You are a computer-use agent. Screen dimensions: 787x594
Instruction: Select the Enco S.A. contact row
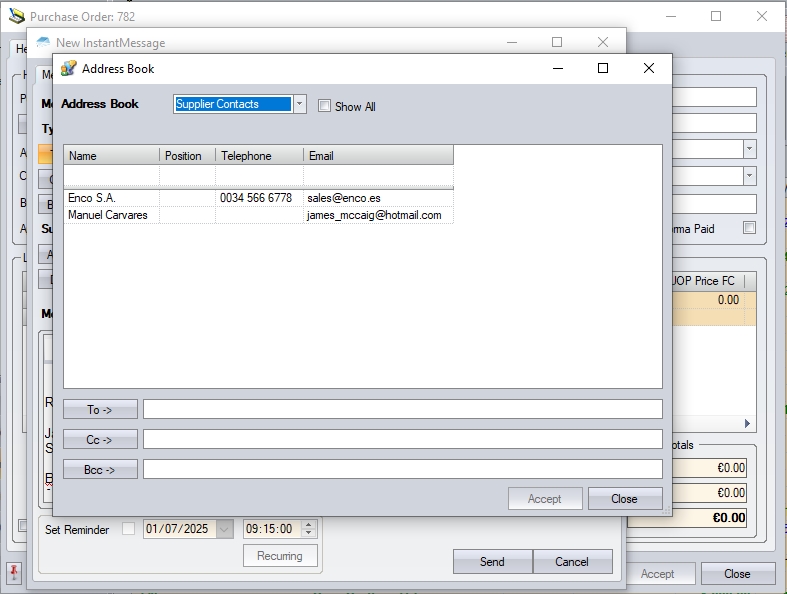coord(258,198)
